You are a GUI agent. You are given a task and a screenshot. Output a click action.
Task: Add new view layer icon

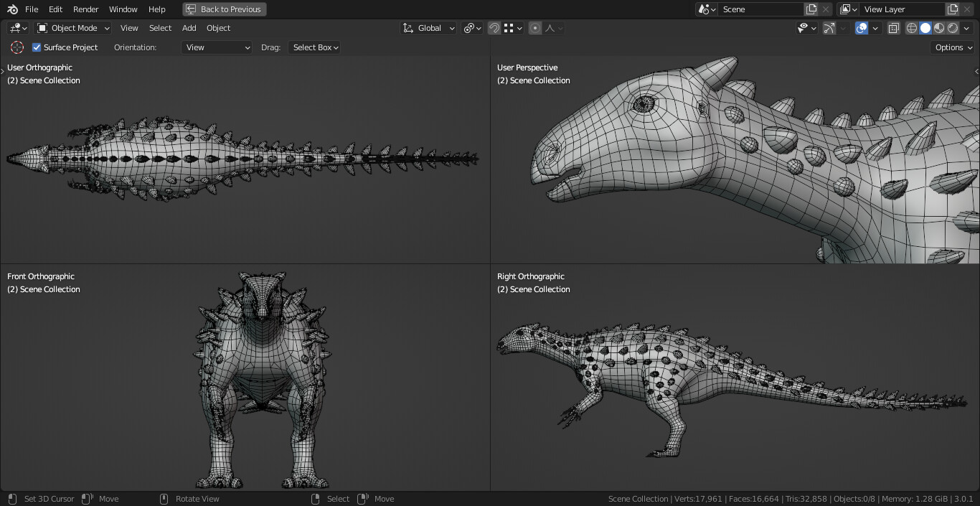point(953,9)
